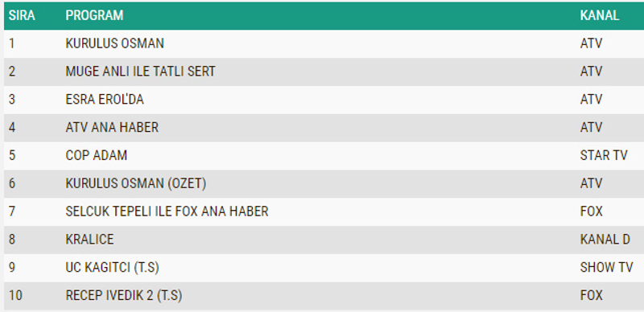Select RECEP IVEDIK 2 (T.S)
This screenshot has width=644, height=312.
coord(124,296)
